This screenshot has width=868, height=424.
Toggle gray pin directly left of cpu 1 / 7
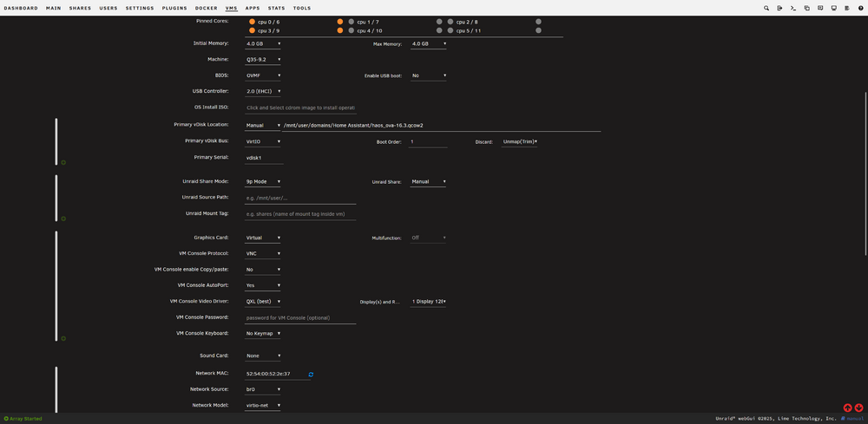[351, 23]
